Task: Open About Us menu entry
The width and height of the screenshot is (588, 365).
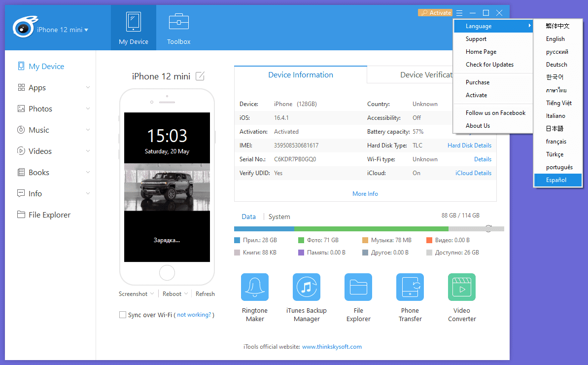Action: click(x=493, y=126)
